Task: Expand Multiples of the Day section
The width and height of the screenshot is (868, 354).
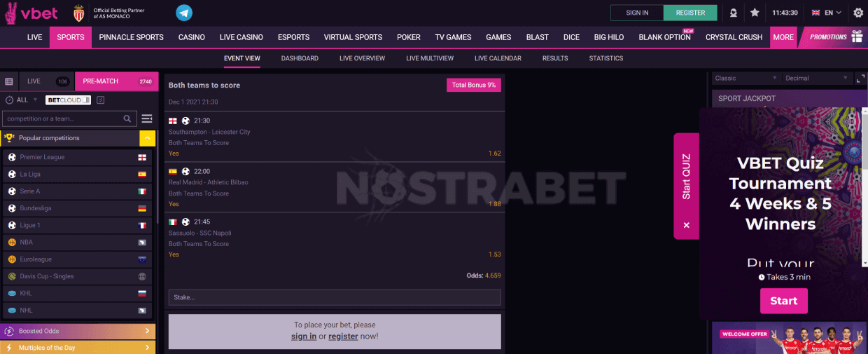Action: click(78, 347)
